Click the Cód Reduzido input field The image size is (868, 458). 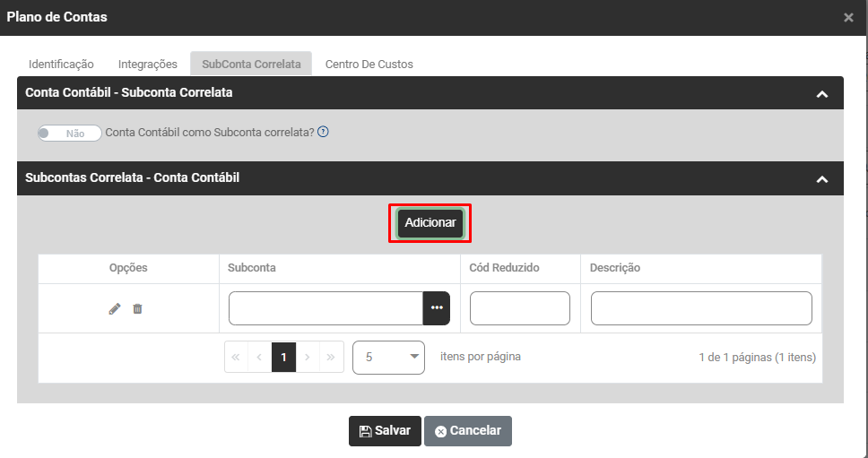[x=519, y=308]
